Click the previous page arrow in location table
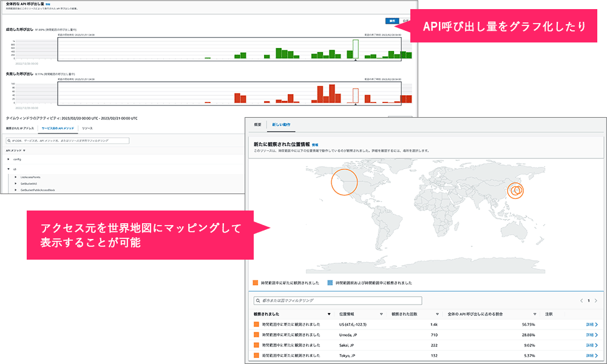Viewport: 607px width, 364px height. 578,300
